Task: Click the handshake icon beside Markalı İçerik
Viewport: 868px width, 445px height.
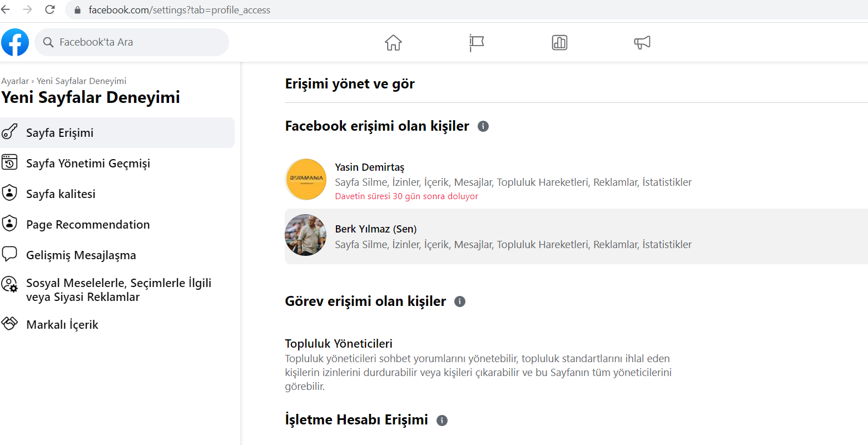Action: (x=9, y=324)
